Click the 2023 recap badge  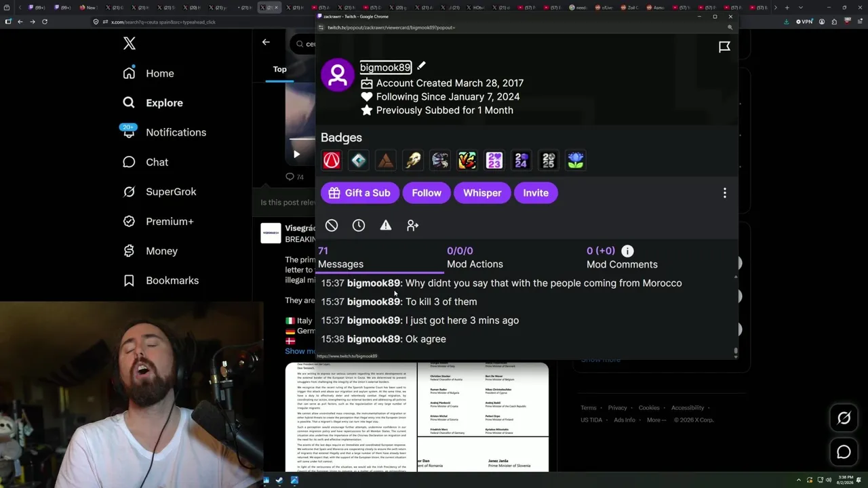tap(494, 161)
